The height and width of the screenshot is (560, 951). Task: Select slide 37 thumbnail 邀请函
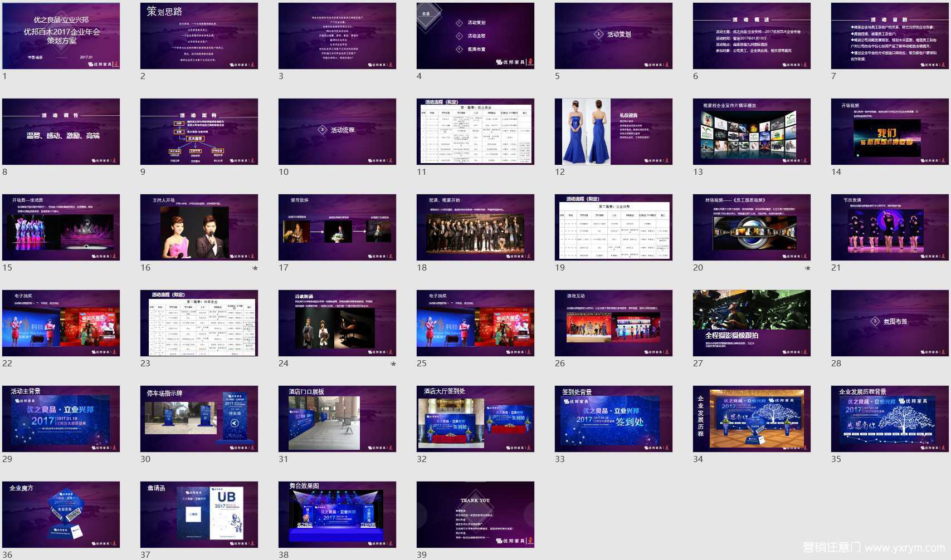[x=199, y=514]
